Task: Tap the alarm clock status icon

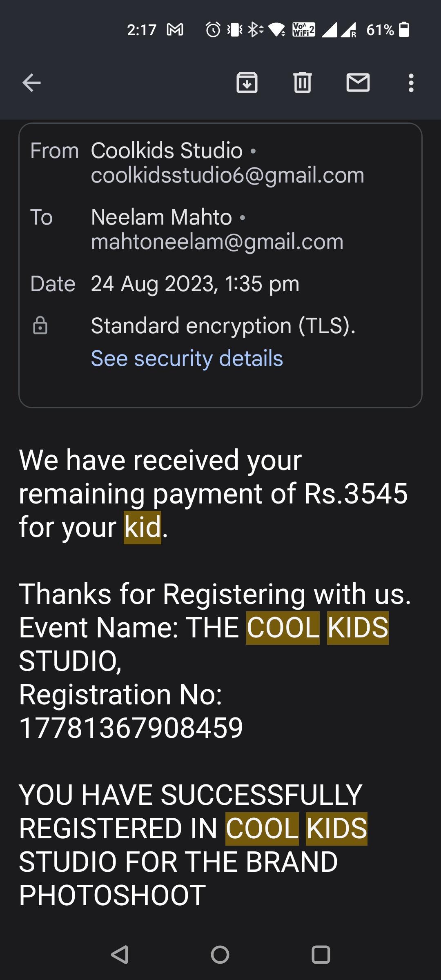Action: click(x=213, y=30)
